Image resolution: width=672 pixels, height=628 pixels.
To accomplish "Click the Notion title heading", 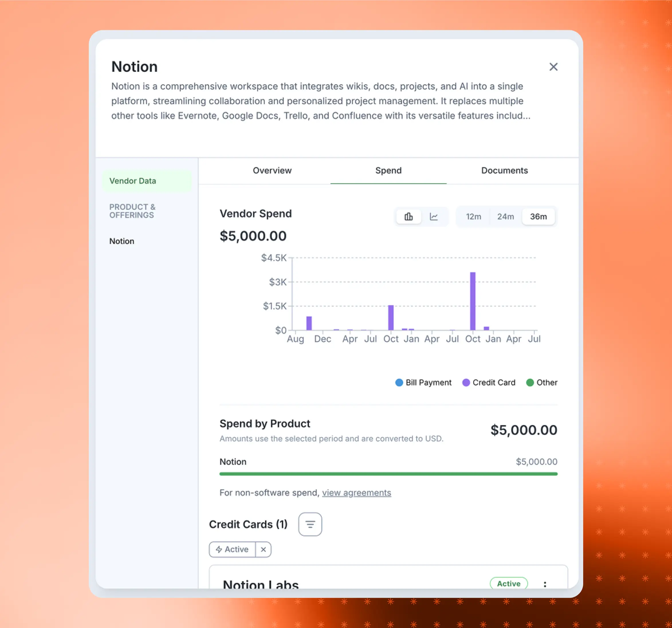I will [135, 67].
